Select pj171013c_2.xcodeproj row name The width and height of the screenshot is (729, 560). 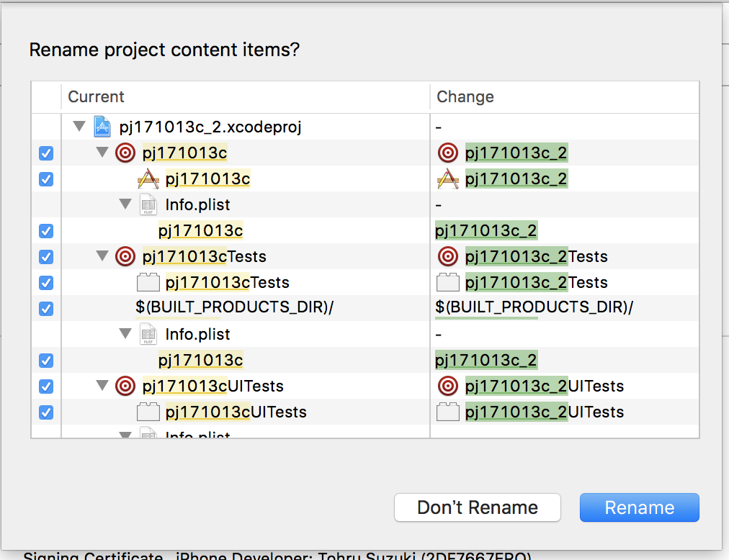(210, 127)
